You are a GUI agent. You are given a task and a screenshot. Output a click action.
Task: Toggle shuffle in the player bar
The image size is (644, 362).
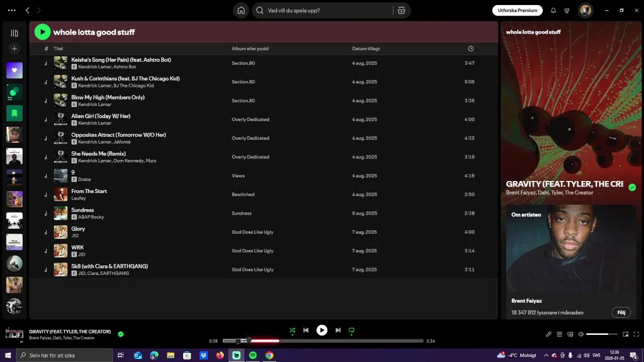click(x=292, y=330)
